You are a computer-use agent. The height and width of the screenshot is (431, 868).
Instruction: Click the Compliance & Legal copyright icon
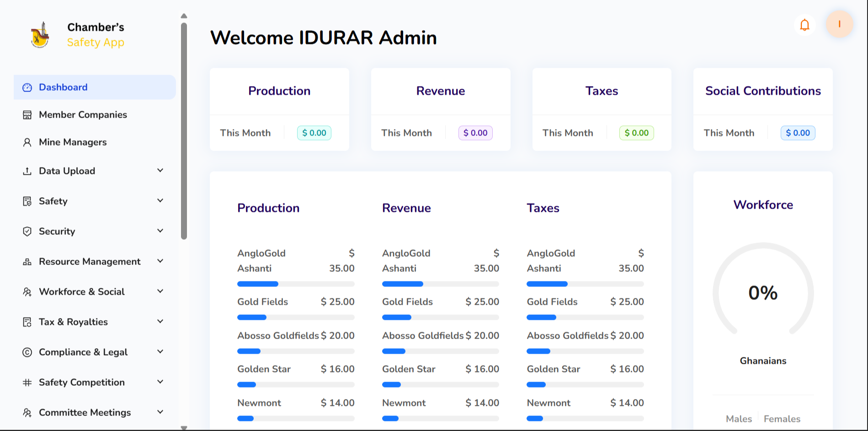coord(27,352)
